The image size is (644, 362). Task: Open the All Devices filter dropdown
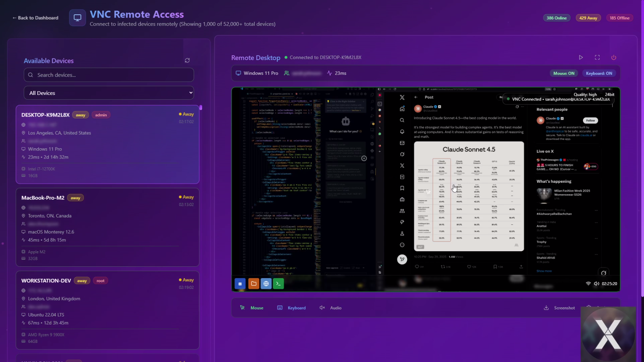pos(109,93)
